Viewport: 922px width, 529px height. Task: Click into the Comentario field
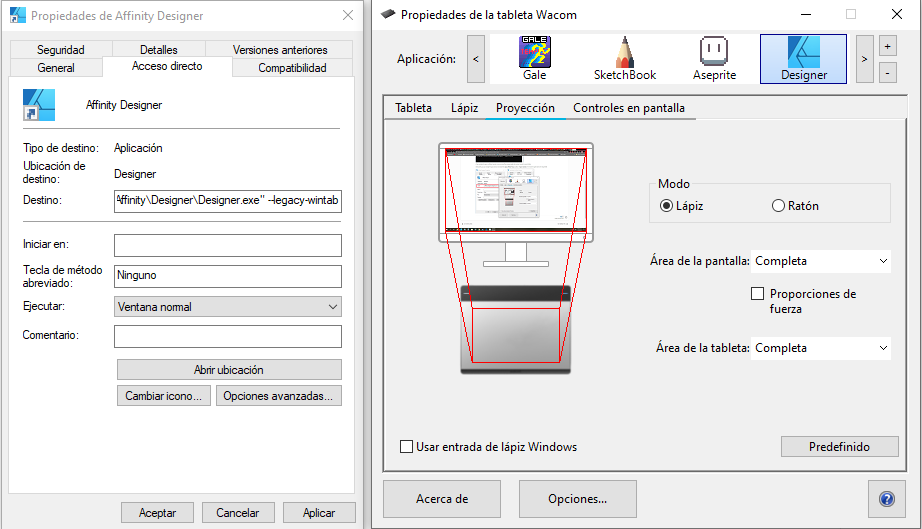pos(228,336)
